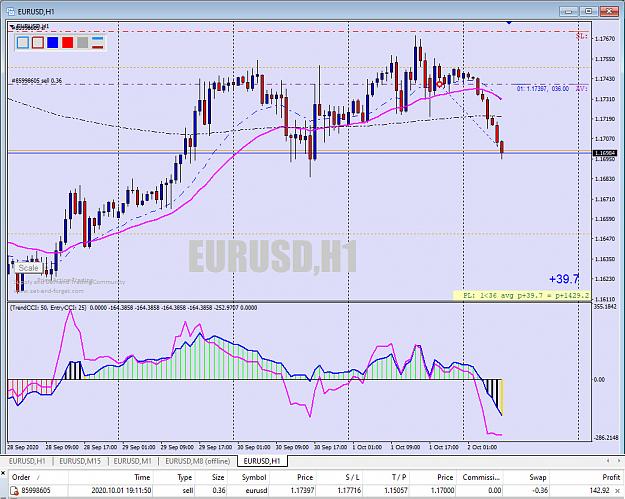Image resolution: width=625 pixels, height=499 pixels.
Task: Click the chart window icon in title bar
Action: pos(10,12)
